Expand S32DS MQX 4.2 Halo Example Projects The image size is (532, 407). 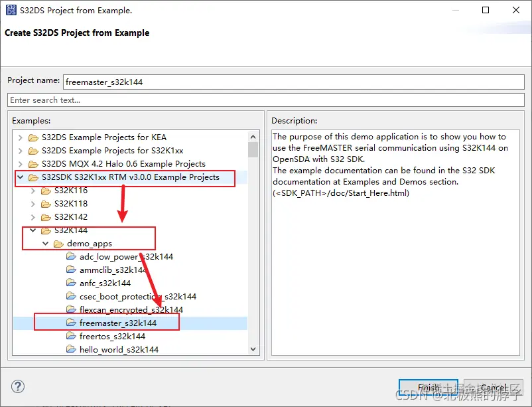pos(21,164)
